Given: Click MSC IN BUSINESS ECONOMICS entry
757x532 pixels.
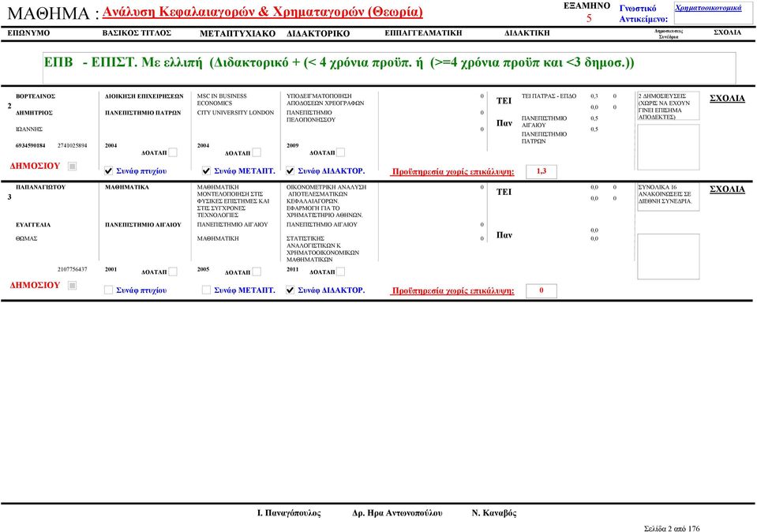Looking at the screenshot, I should click(x=222, y=100).
